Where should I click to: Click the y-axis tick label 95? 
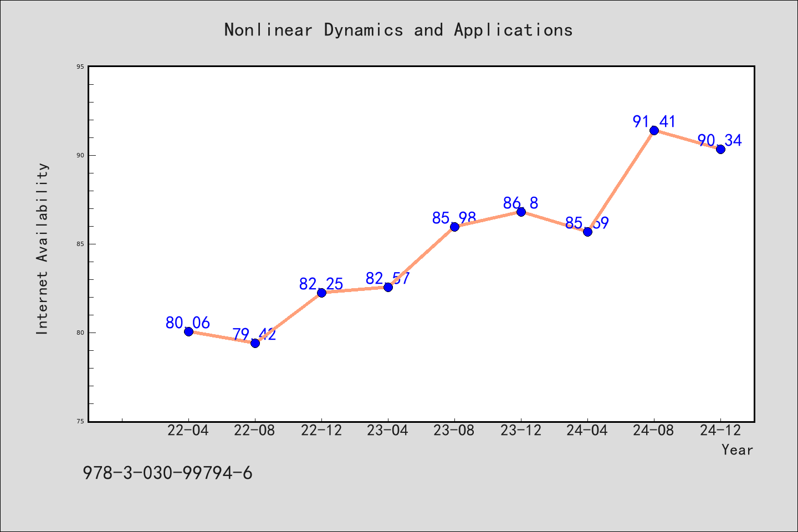tap(80, 66)
